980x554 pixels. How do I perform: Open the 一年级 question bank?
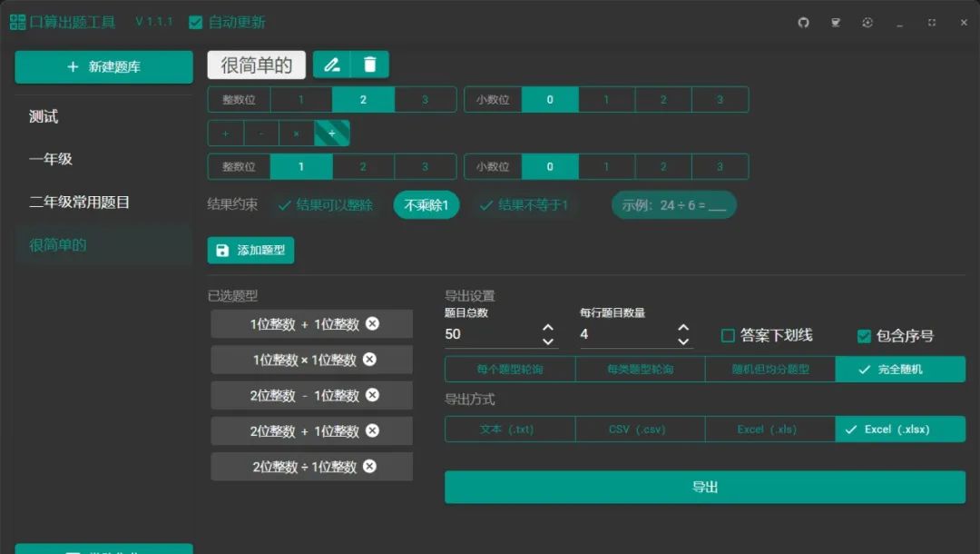pos(103,159)
